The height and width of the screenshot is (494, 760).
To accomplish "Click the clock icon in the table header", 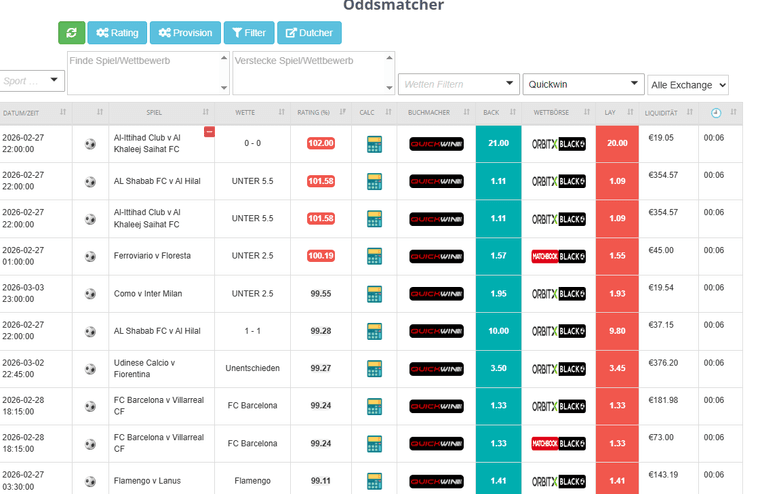I will point(716,113).
